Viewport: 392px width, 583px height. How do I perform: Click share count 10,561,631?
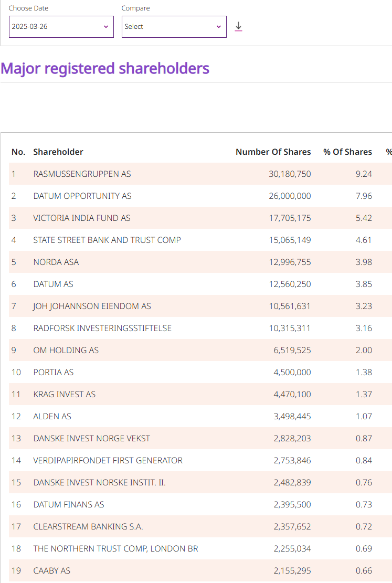coord(290,306)
